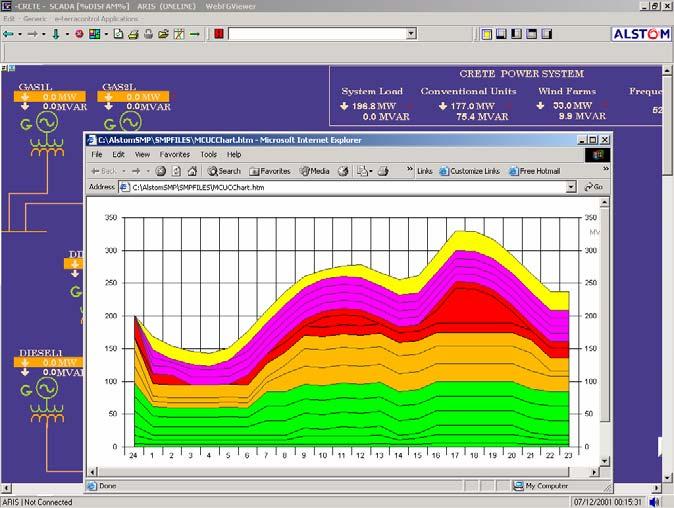Screen dimensions: 674x508
Task: Click the SCADA window vertical scrollbar up arrow
Action: pyautogui.click(x=667, y=70)
